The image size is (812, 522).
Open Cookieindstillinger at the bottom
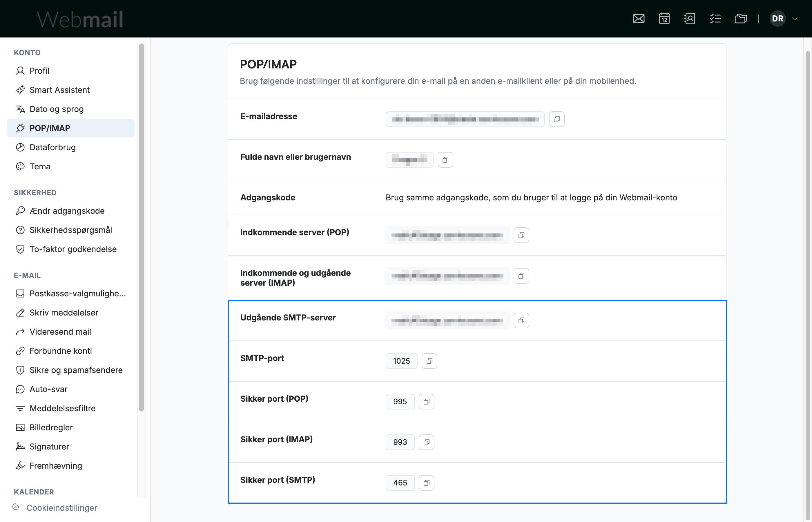[55, 508]
